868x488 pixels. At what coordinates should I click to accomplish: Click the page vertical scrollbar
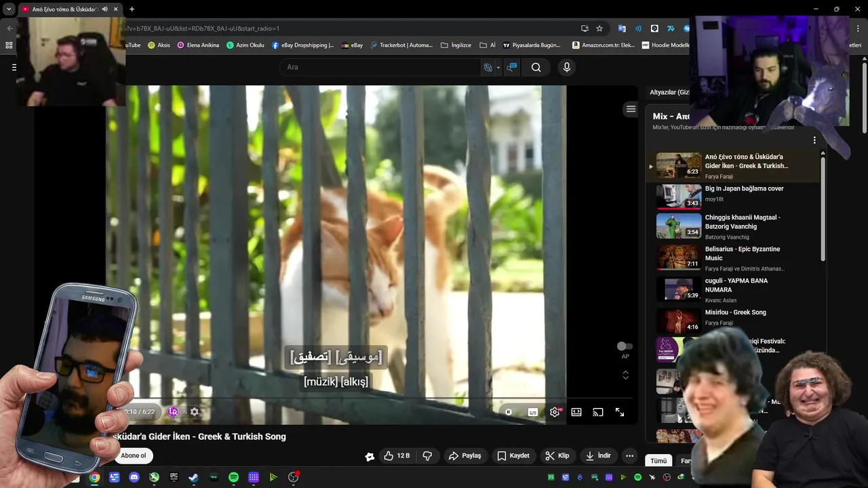pos(864,98)
